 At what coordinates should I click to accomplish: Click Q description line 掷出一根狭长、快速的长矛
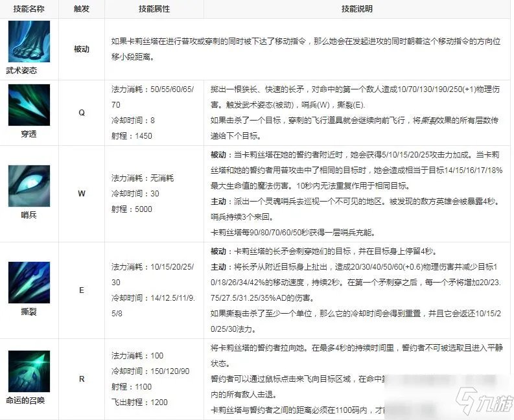(355, 97)
